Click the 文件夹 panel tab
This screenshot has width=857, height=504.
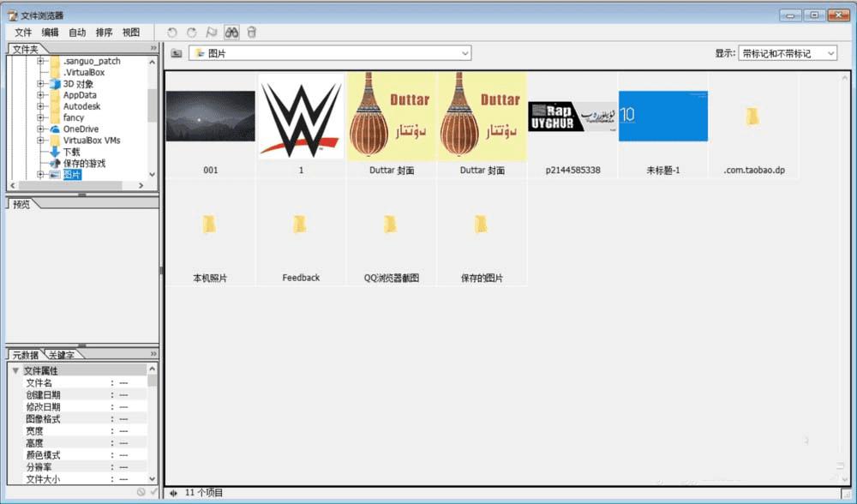click(25, 49)
